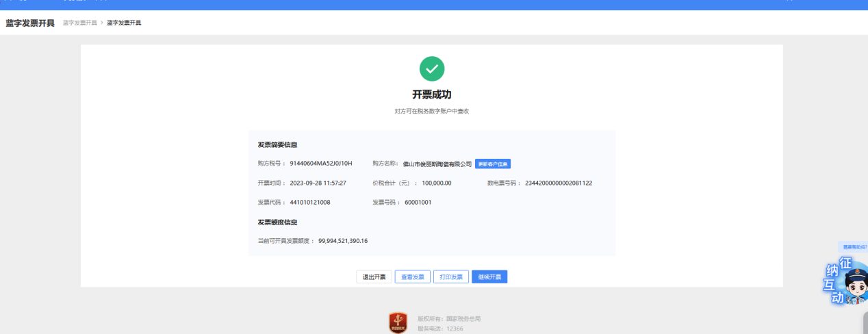Screen dimensions: 868x334
Task: Click the 需要帮助吗 help bubble
Action: (854, 247)
